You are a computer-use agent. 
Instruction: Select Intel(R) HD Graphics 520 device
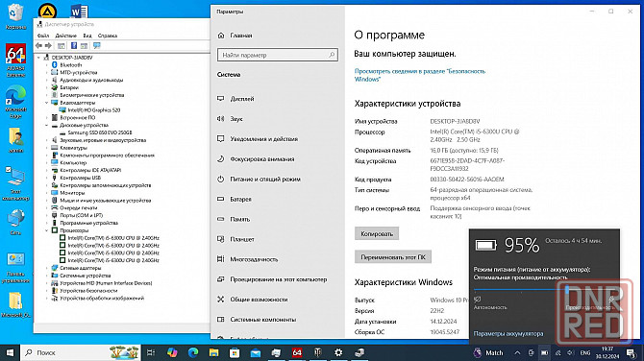93,110
